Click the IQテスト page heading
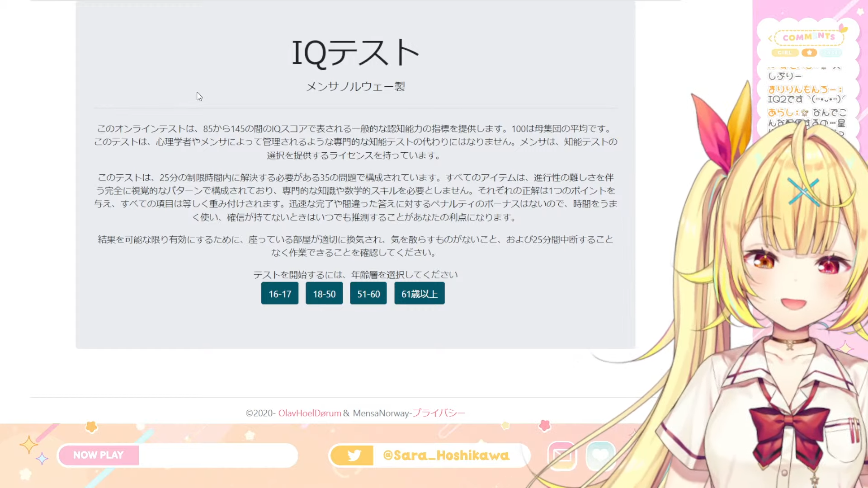 (355, 53)
